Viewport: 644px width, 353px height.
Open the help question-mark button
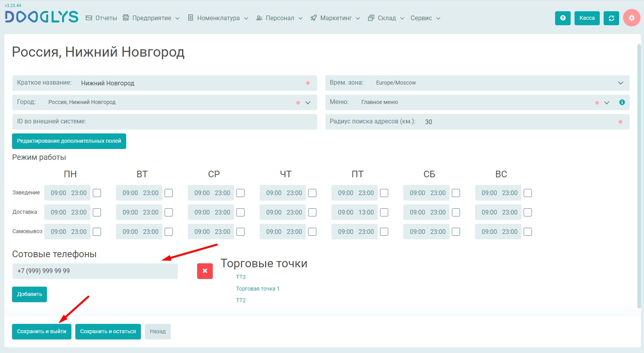562,18
